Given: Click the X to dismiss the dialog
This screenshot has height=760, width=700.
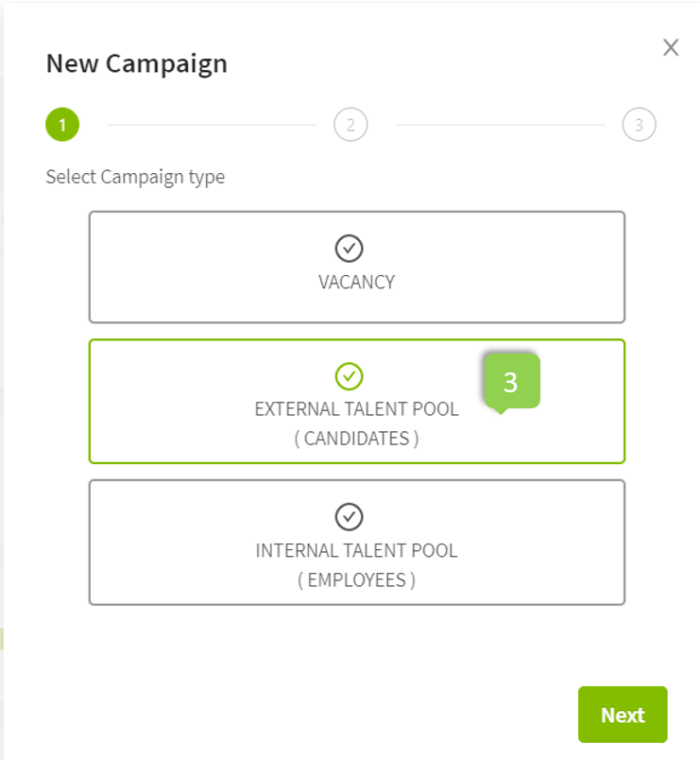Looking at the screenshot, I should tap(672, 45).
